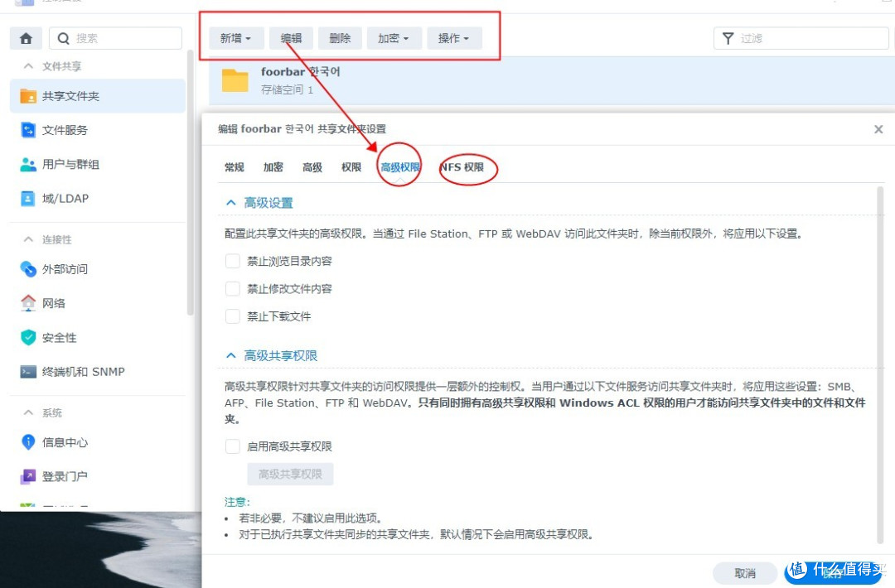Click the 删除 toolbar button
This screenshot has height=588, width=895.
pyautogui.click(x=340, y=37)
